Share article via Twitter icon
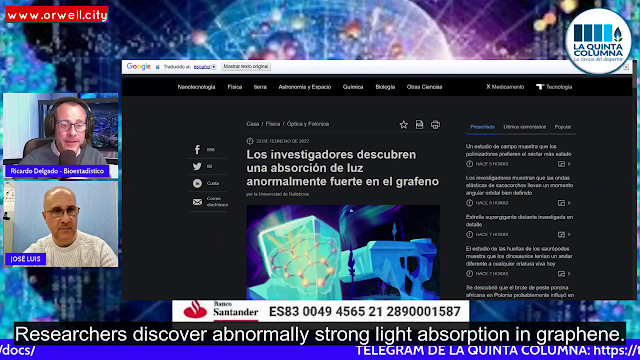The width and height of the screenshot is (640, 360). tap(197, 167)
